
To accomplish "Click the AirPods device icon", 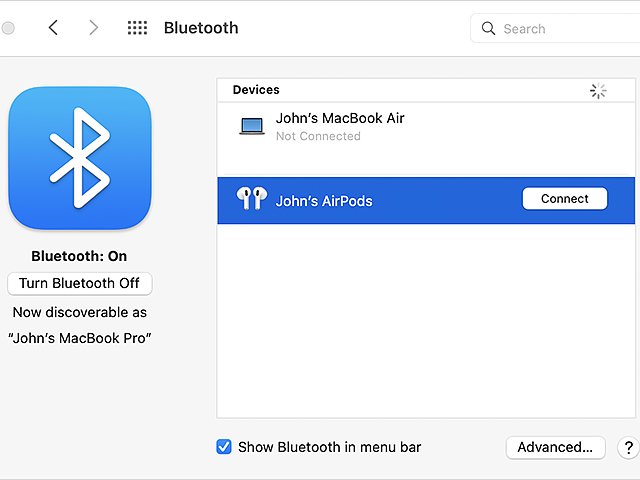I will point(252,198).
